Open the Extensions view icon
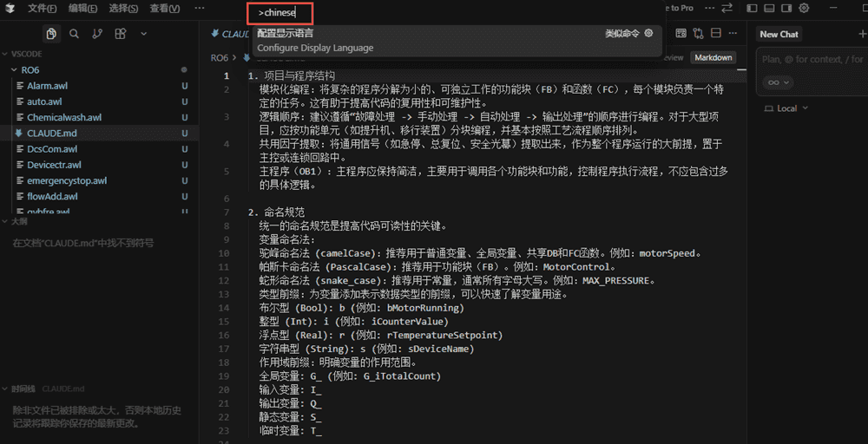The width and height of the screenshot is (868, 444). point(121,34)
